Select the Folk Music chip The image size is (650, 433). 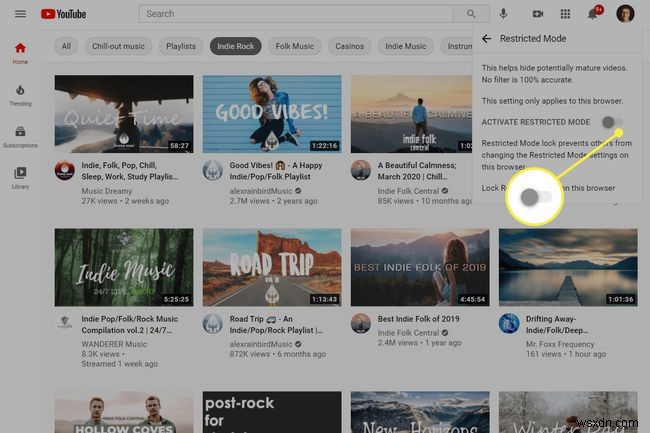[295, 46]
